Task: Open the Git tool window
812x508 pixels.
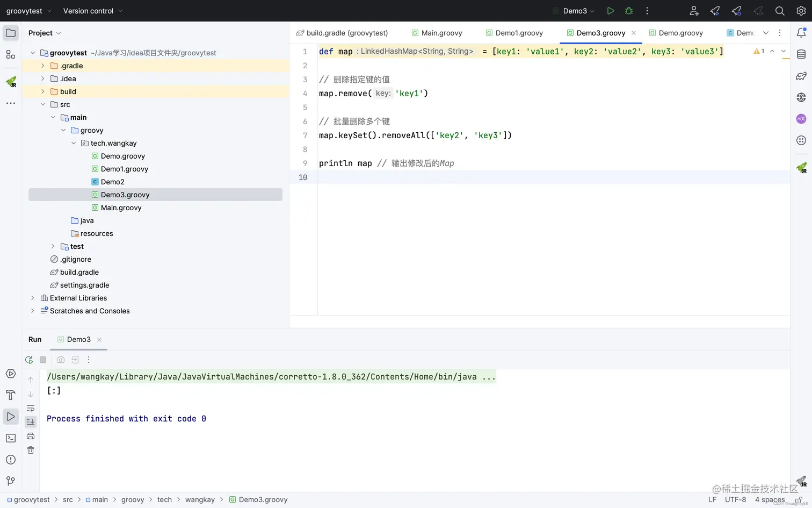Action: click(11, 481)
